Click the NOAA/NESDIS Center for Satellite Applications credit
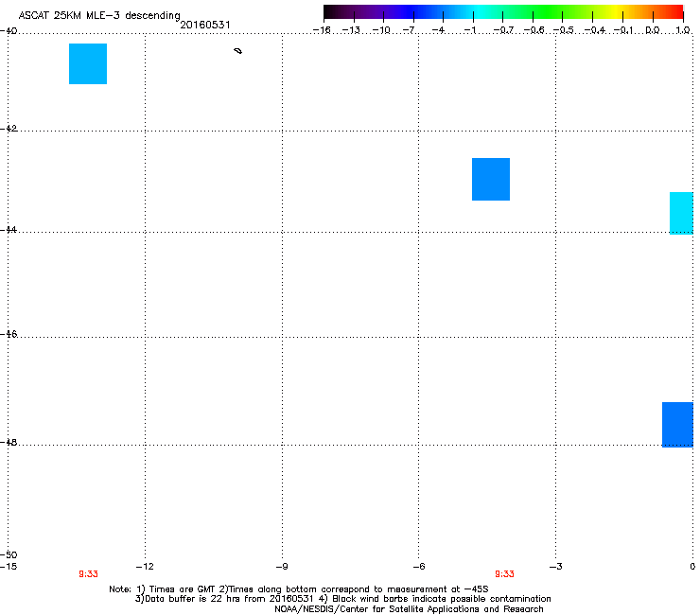The height and width of the screenshot is (615, 700). pyautogui.click(x=409, y=609)
